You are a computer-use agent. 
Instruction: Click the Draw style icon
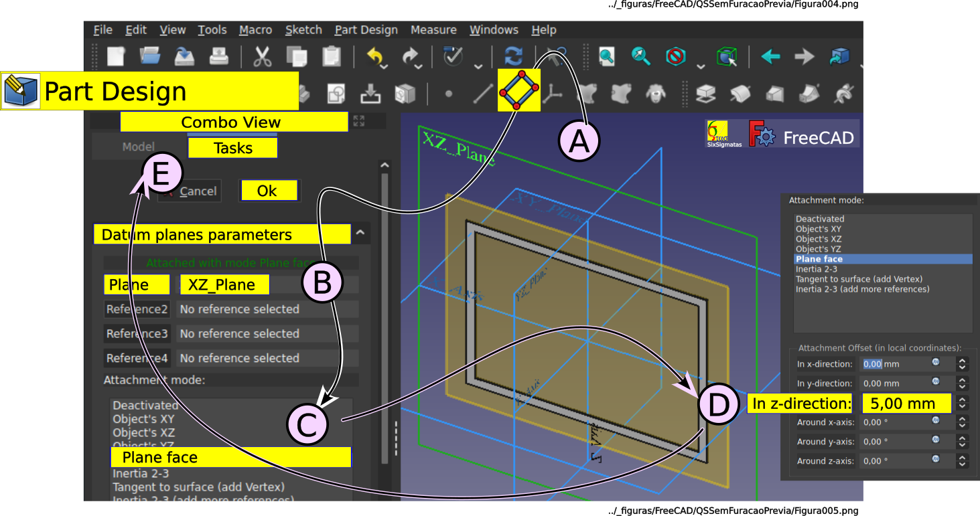pyautogui.click(x=675, y=56)
